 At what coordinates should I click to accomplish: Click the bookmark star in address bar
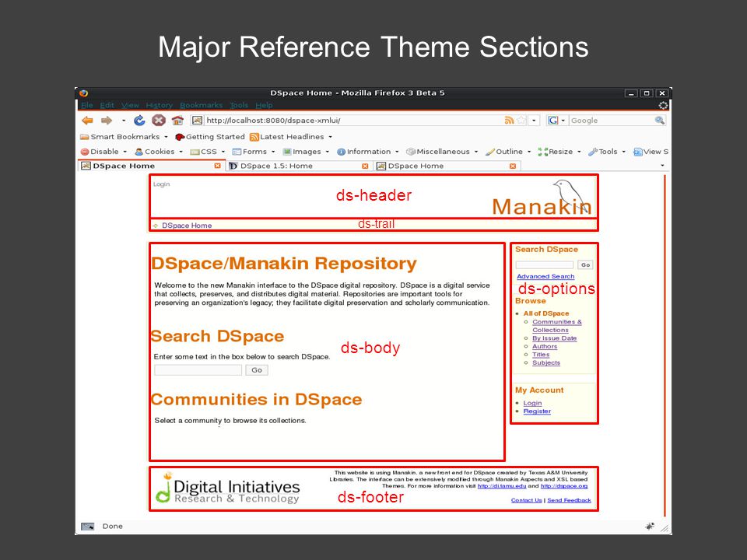click(x=521, y=121)
